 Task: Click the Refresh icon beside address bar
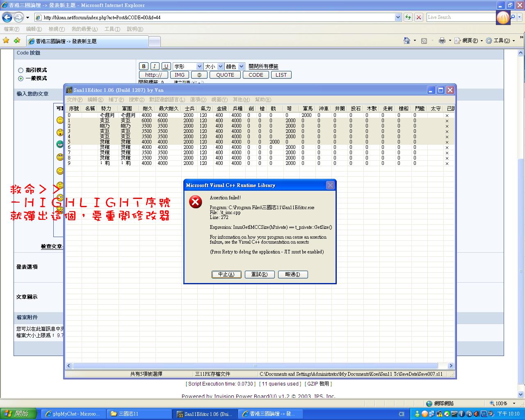(x=408, y=17)
